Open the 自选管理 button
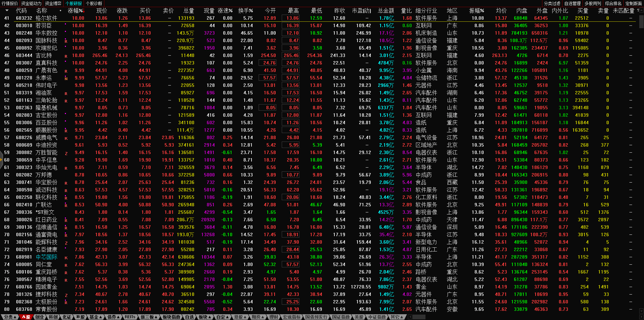 coord(572,3)
